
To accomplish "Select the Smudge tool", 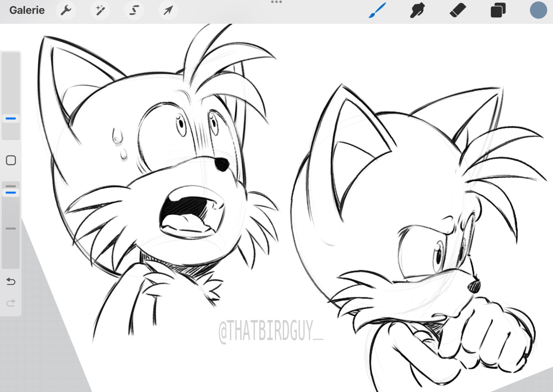I will click(x=417, y=10).
